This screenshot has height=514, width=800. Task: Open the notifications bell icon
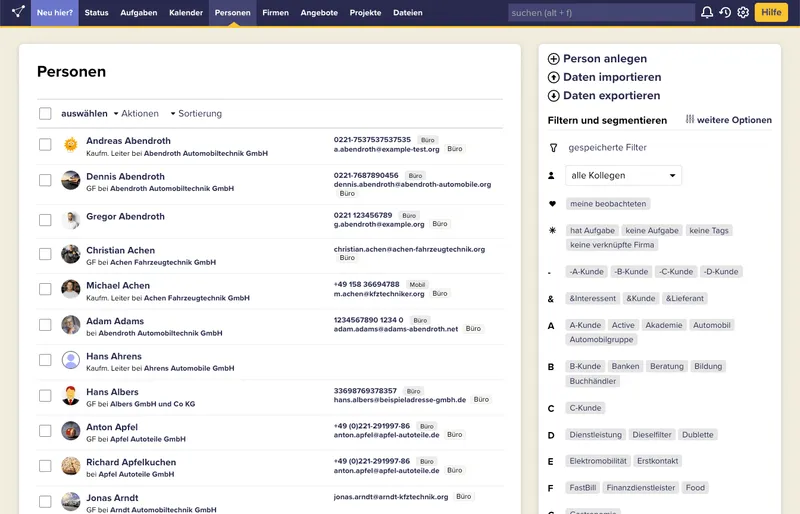707,13
